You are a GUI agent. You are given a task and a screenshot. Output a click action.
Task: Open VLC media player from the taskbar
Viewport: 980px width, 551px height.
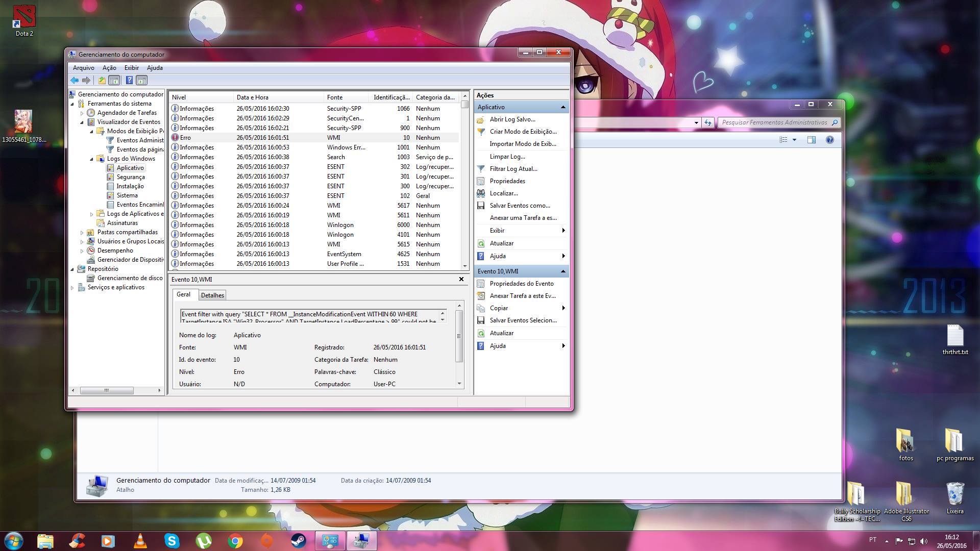click(x=140, y=541)
